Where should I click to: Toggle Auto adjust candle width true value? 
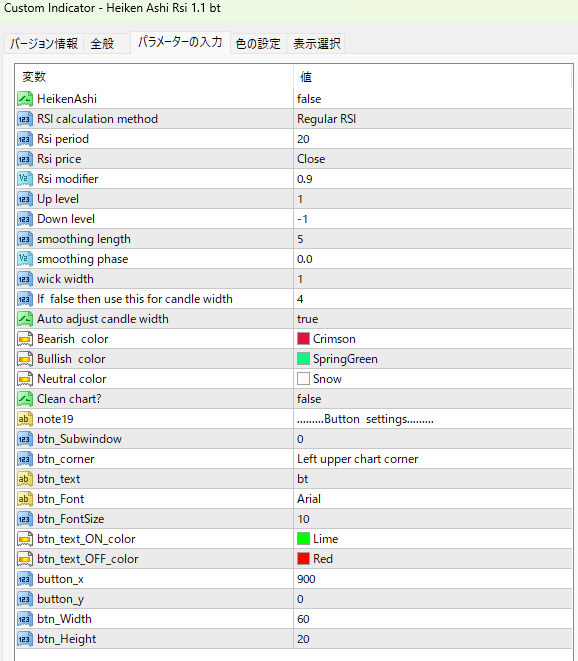tap(433, 319)
